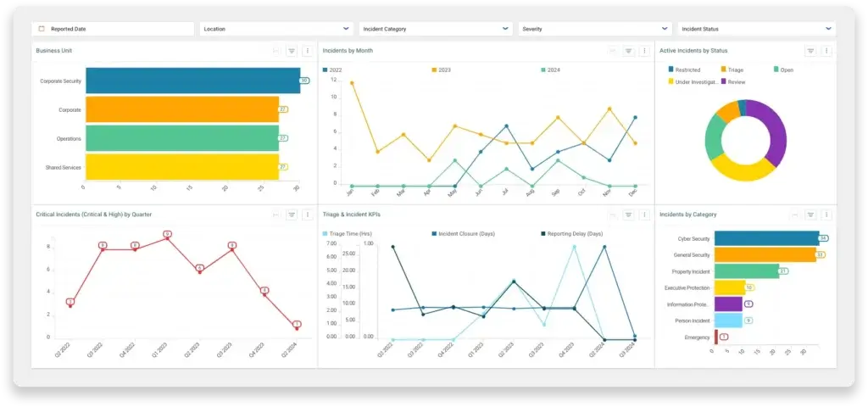
Task: Expand the Location dropdown
Action: [x=346, y=29]
